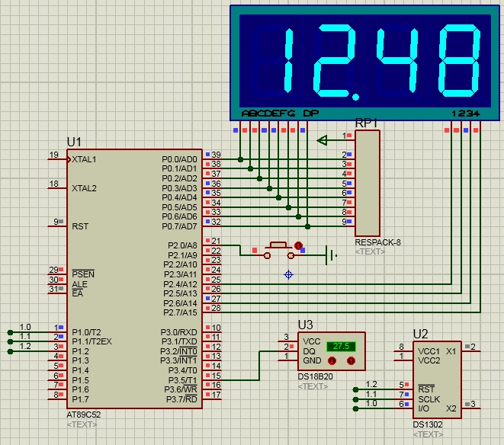
Task: Select the DS1302 chip body
Action: 437,380
